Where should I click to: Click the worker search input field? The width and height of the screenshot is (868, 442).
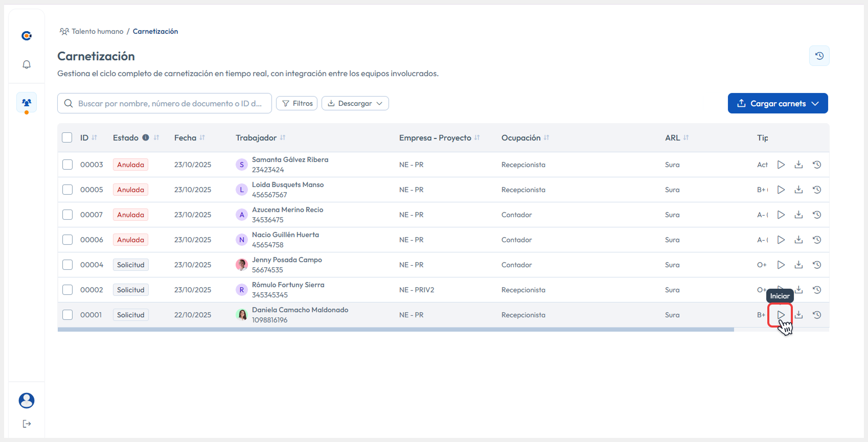pos(170,103)
